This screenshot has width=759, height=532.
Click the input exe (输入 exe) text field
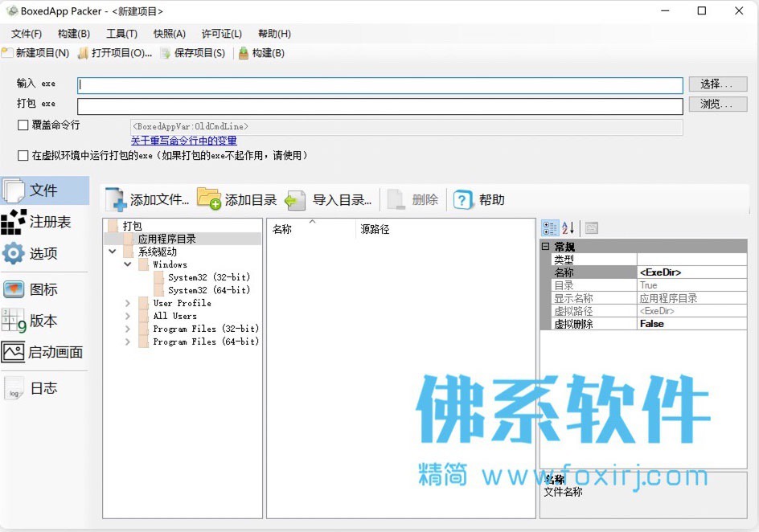point(380,85)
